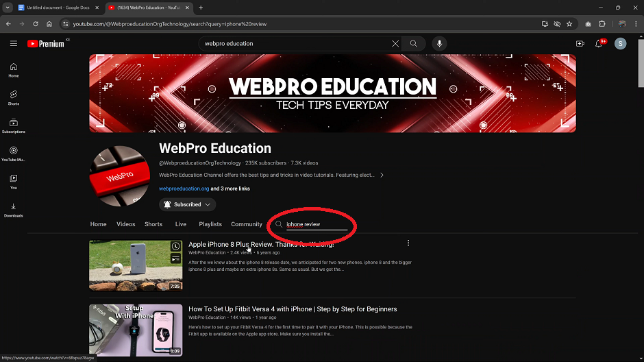Open more options for iPhone 8 Plus video
Viewport: 644px width, 362px height.
click(408, 243)
